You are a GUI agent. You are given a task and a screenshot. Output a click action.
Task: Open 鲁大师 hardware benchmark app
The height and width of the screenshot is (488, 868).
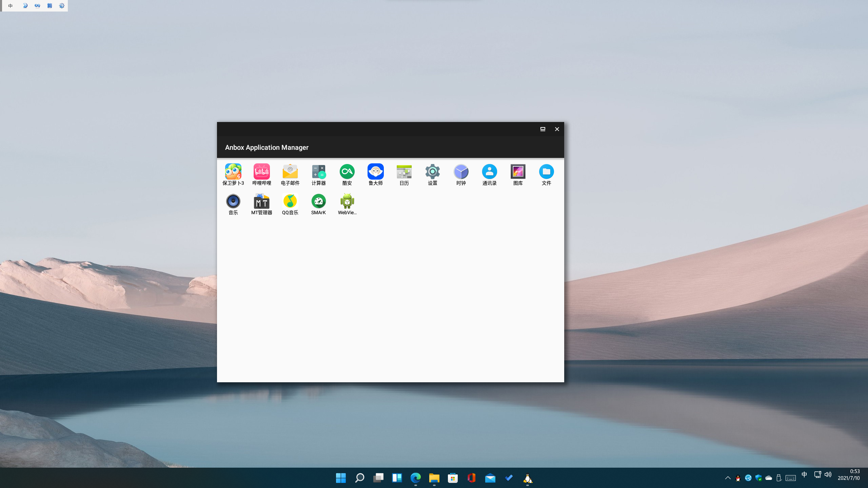(x=376, y=172)
